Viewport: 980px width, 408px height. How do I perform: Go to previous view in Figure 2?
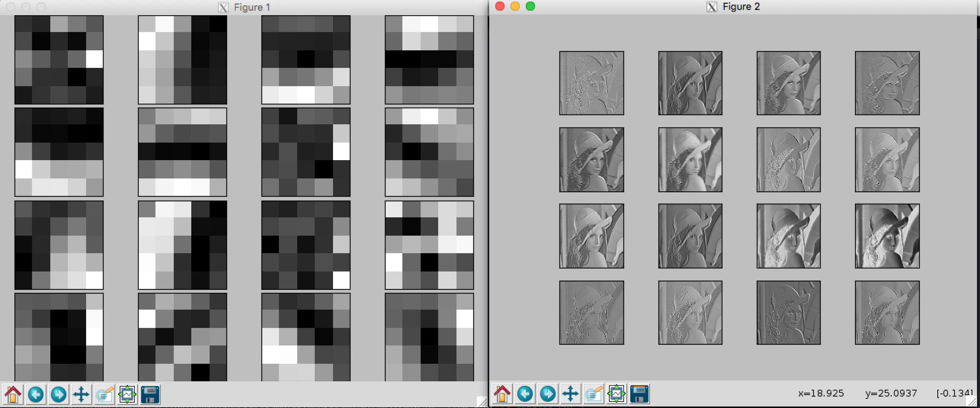[525, 394]
